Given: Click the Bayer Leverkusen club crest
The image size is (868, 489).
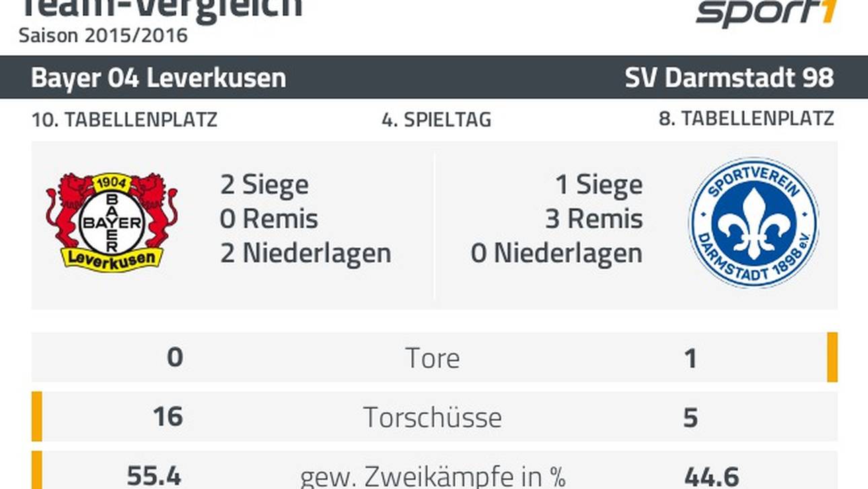Looking at the screenshot, I should tap(112, 222).
